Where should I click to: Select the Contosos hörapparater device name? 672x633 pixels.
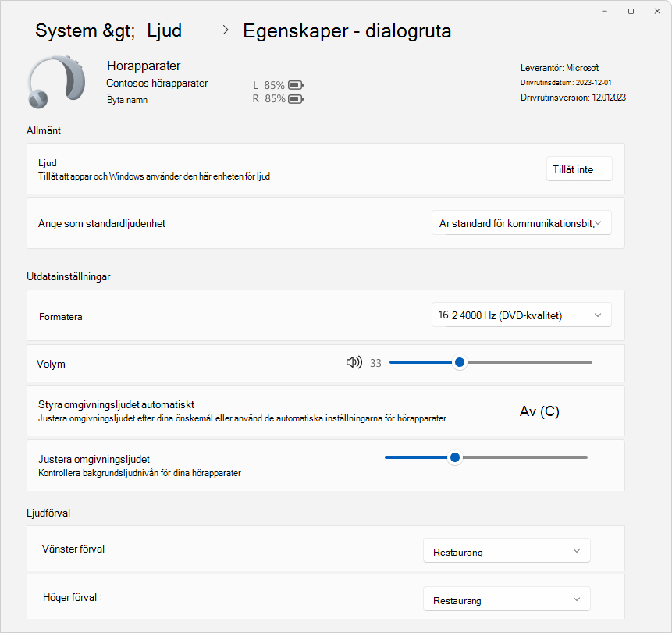(x=157, y=84)
